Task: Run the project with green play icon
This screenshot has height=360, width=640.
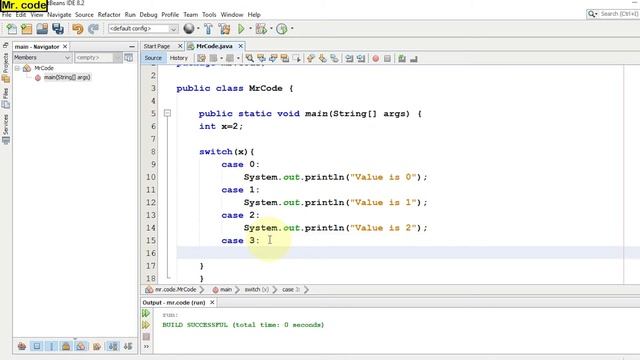Action: coord(241,29)
